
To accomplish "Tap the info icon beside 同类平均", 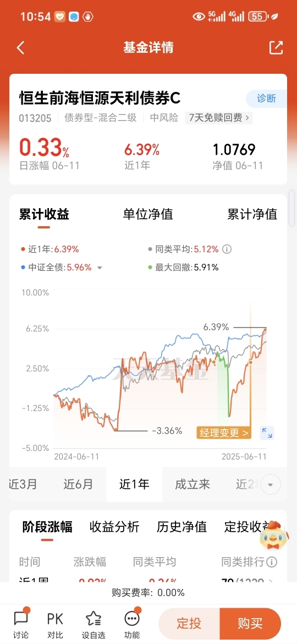I will 227,249.
